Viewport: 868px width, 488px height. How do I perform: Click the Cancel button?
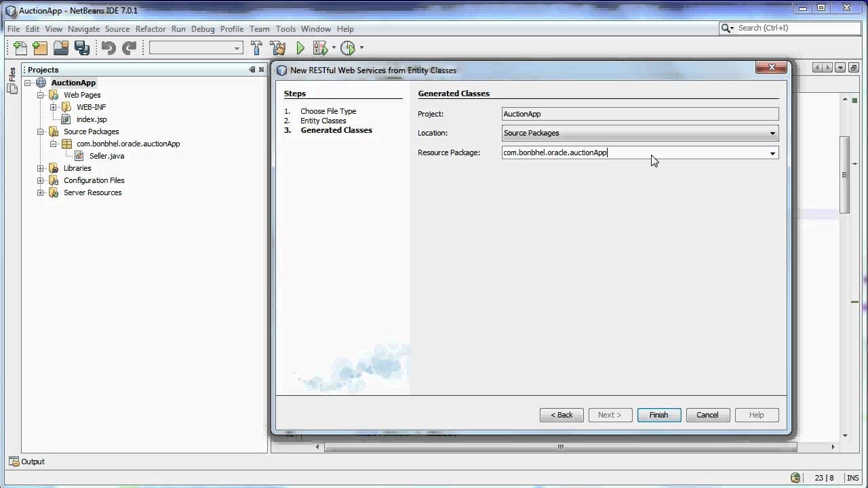(x=707, y=415)
